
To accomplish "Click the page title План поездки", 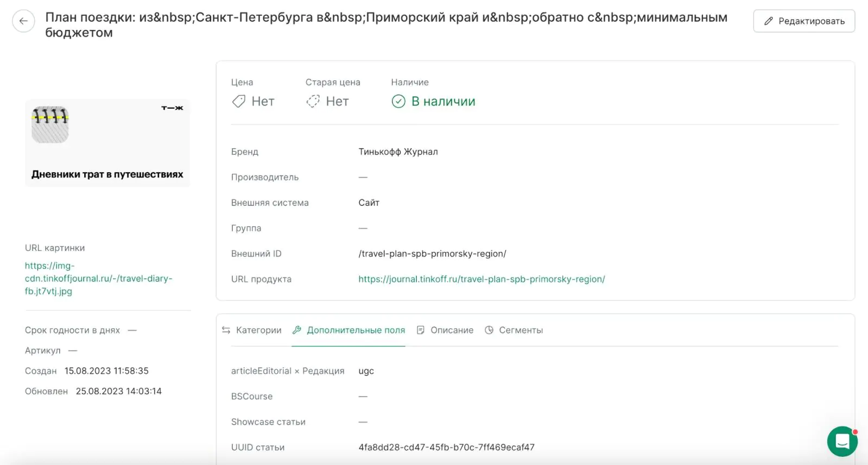I will pos(387,25).
